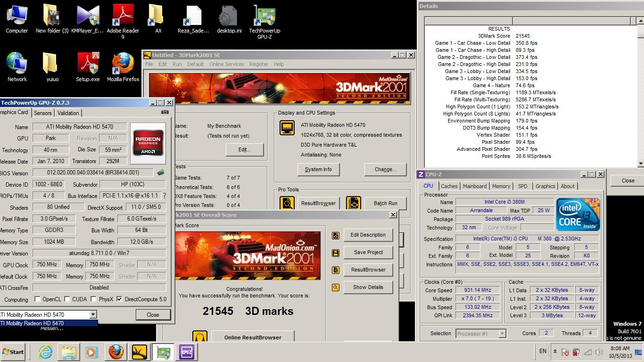Switch to the Mainboard tab in CPU-Z
This screenshot has width=644, height=362.
(475, 186)
